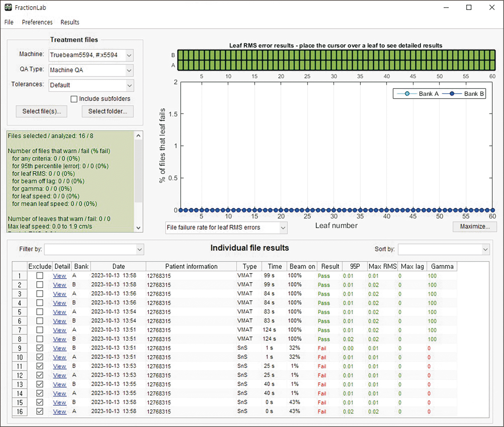The width and height of the screenshot is (504, 427).
Task: Click the 'Files selected / analyzed: 16 / 8' text
Action: (x=50, y=136)
